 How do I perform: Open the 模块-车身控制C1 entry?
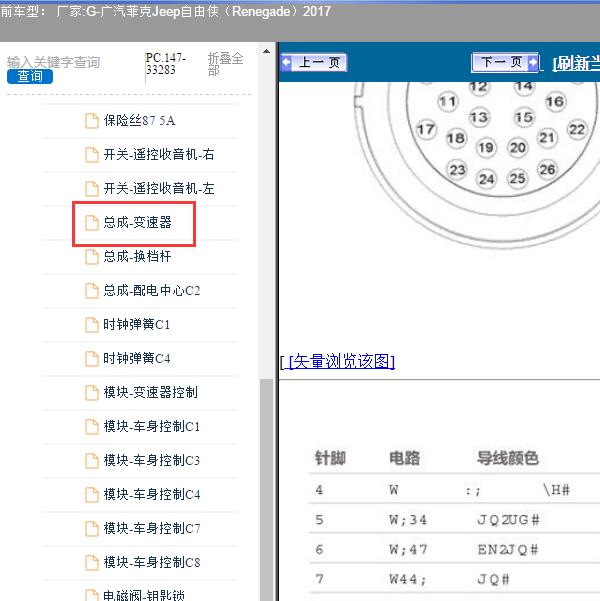152,426
